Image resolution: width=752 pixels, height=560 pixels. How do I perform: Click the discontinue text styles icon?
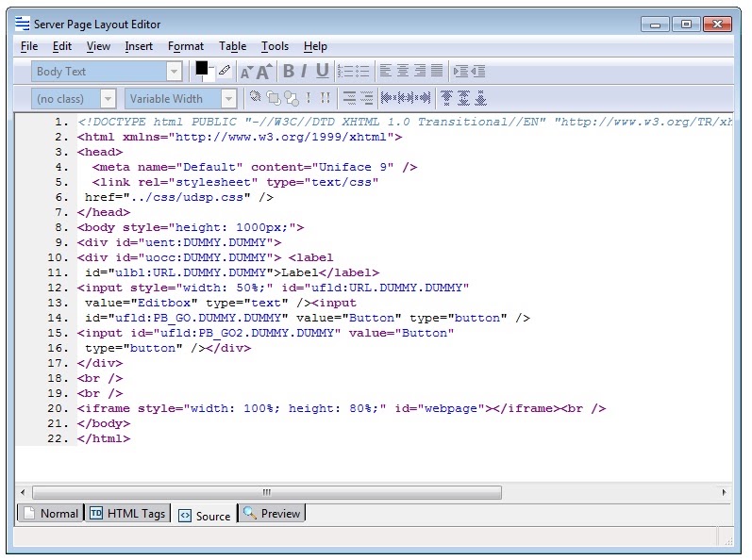[x=255, y=98]
